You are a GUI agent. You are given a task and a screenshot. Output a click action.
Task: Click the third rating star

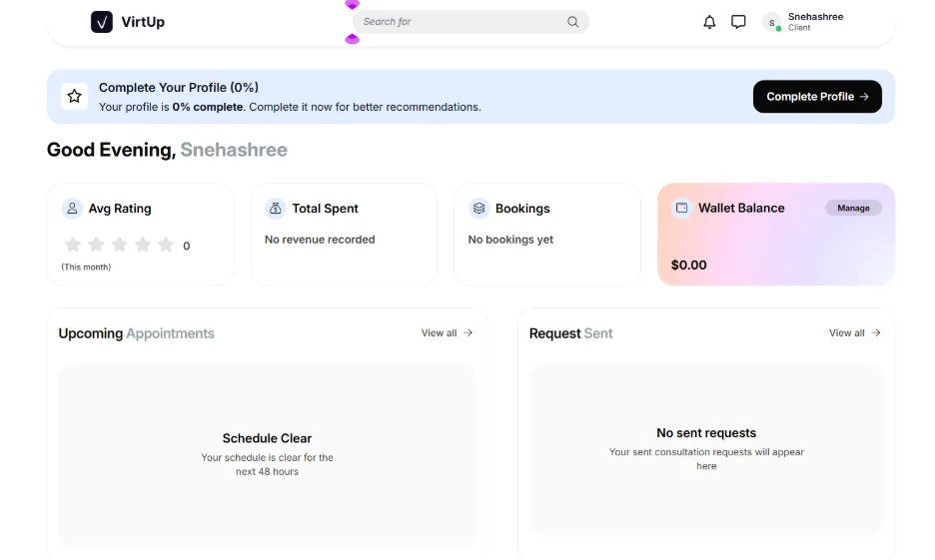119,245
